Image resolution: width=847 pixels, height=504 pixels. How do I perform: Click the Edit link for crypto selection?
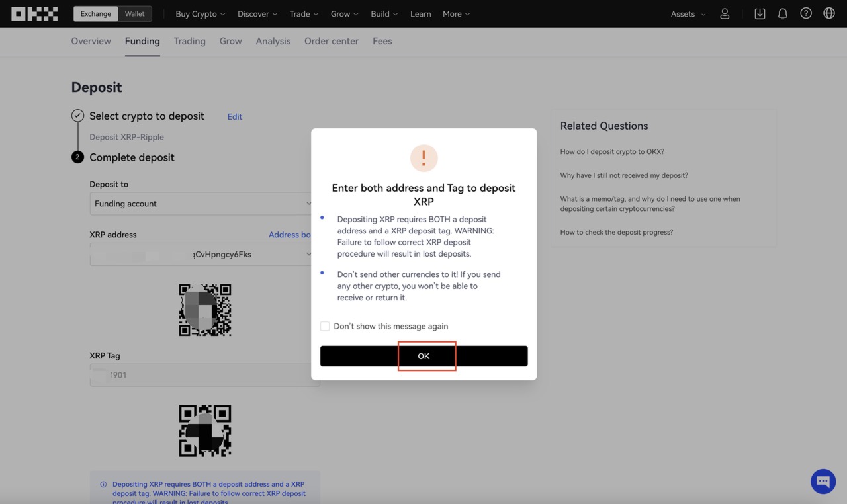click(235, 116)
